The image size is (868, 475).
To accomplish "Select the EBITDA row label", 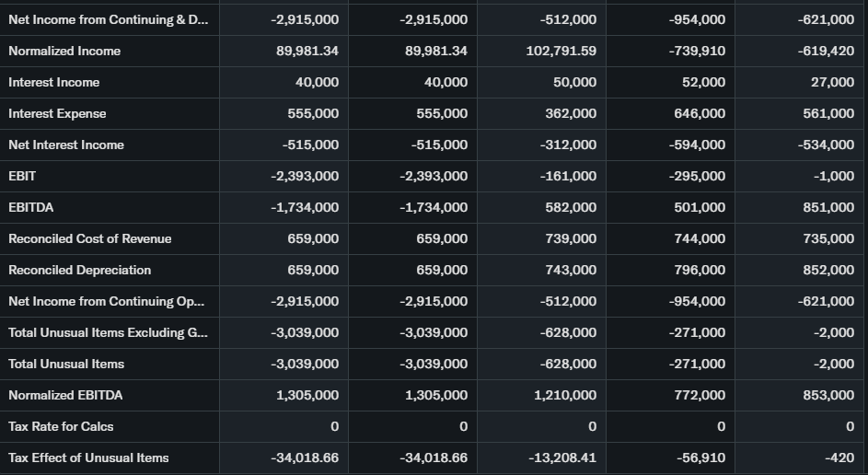I will click(31, 207).
